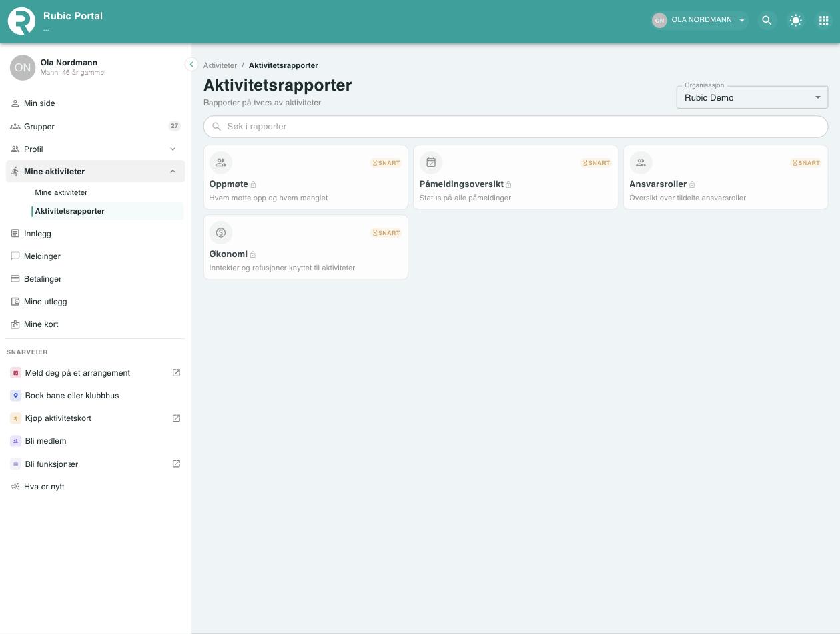Click external link icon for Bli funksjonær

(176, 464)
